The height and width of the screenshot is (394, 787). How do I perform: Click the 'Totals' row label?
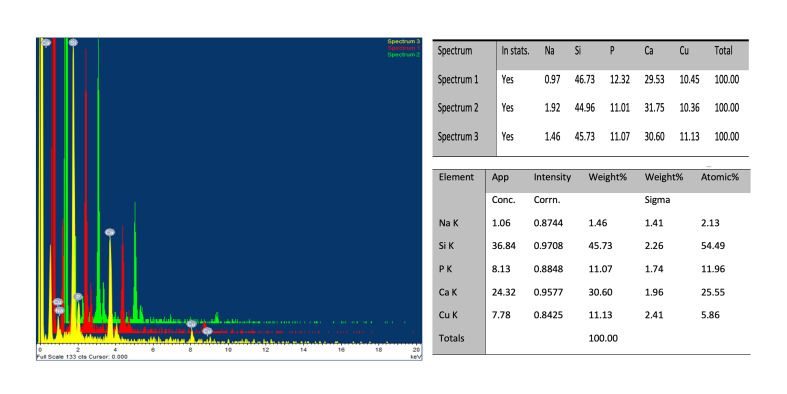tap(452, 338)
